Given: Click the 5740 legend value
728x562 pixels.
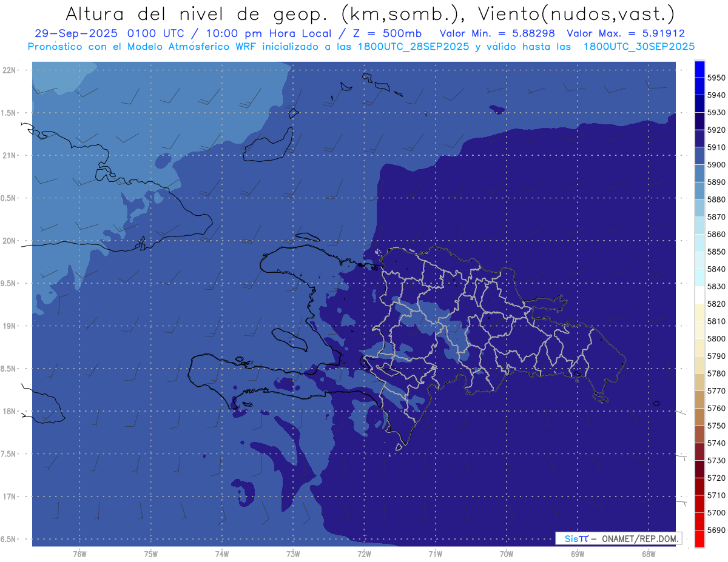Looking at the screenshot, I should pyautogui.click(x=716, y=443).
